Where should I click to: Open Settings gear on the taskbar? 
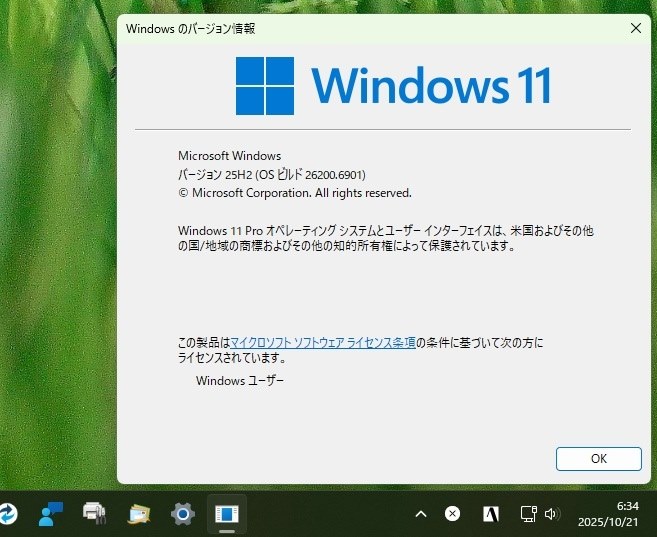click(x=183, y=514)
